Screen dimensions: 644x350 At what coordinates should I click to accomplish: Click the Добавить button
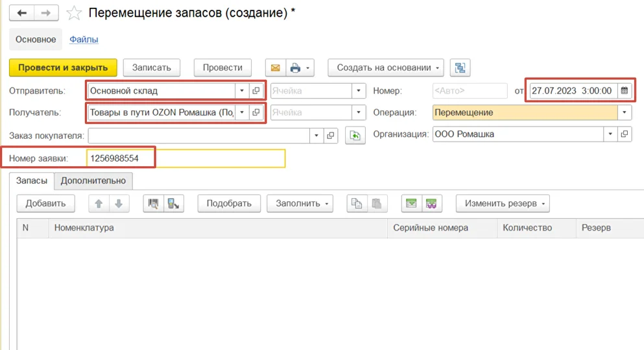(x=45, y=203)
